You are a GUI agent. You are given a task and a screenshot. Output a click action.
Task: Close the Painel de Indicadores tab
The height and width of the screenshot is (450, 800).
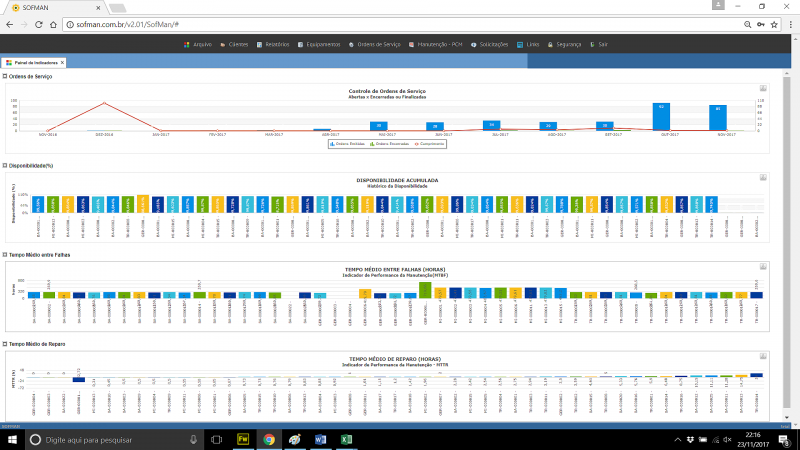(x=61, y=62)
